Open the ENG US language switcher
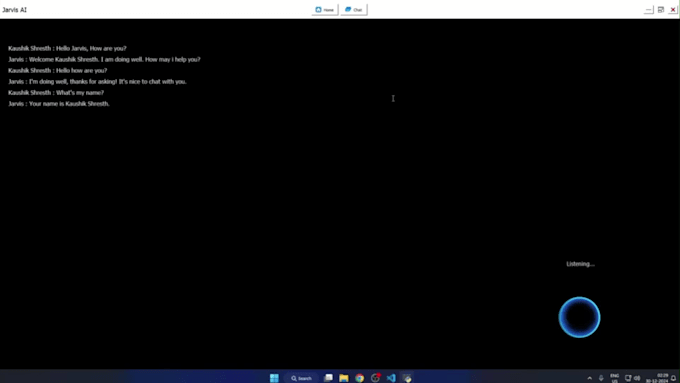The width and height of the screenshot is (680, 383). coord(615,378)
